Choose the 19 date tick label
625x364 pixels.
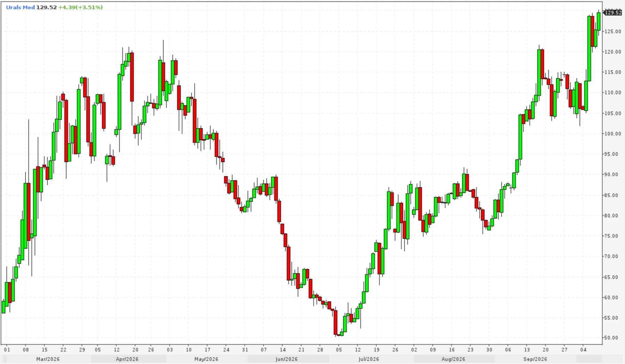(x=377, y=350)
